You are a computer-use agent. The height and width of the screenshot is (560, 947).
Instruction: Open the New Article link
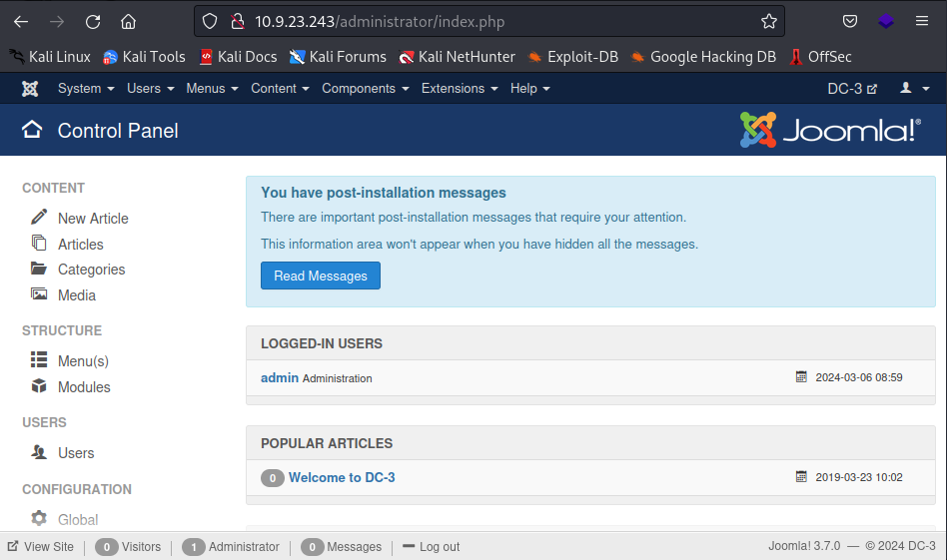(93, 218)
